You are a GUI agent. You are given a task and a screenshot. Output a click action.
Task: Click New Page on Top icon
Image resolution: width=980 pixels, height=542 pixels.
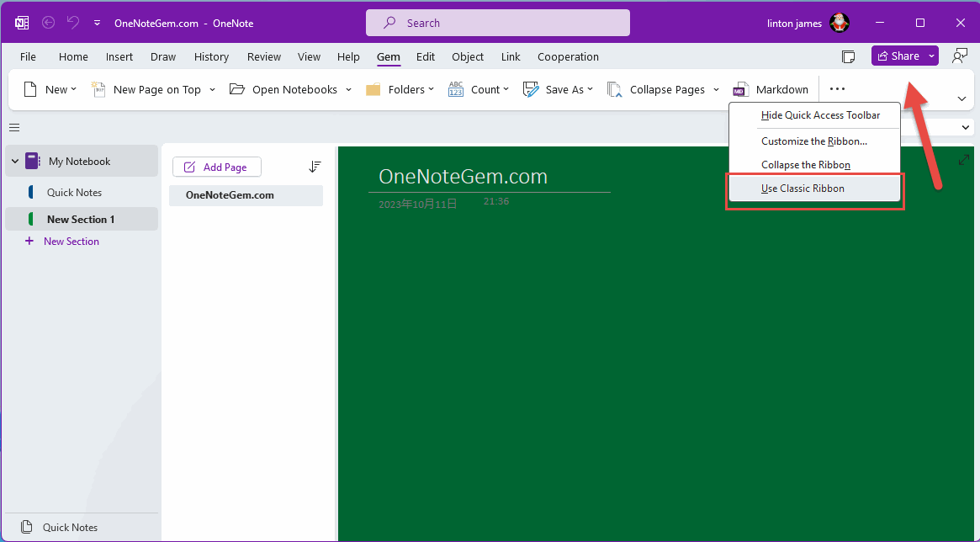tap(98, 90)
